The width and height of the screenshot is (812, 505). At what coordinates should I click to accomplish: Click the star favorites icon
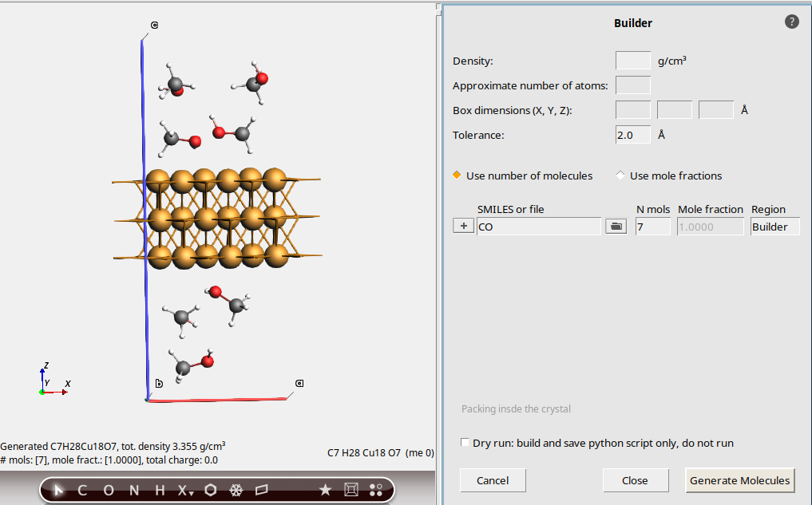(325, 490)
